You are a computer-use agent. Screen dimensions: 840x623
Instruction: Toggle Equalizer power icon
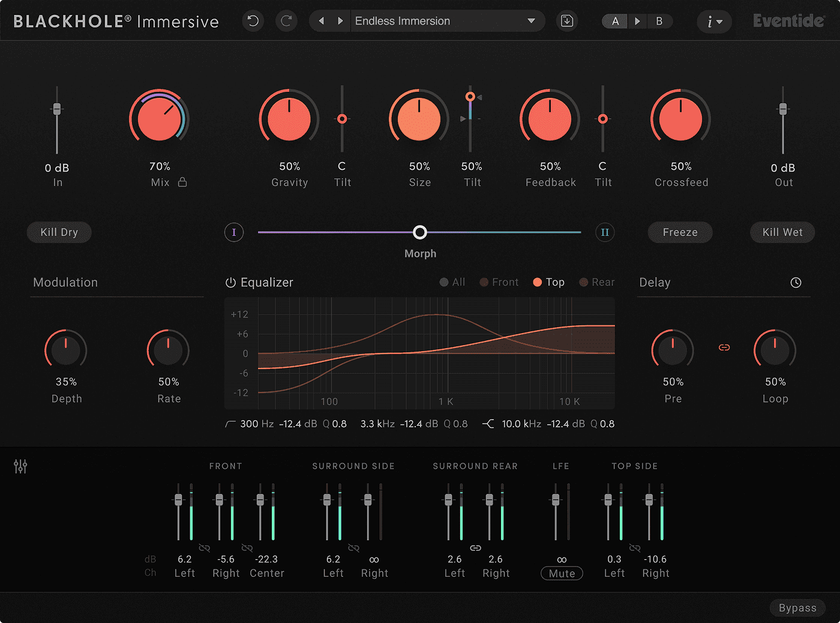[x=230, y=282]
